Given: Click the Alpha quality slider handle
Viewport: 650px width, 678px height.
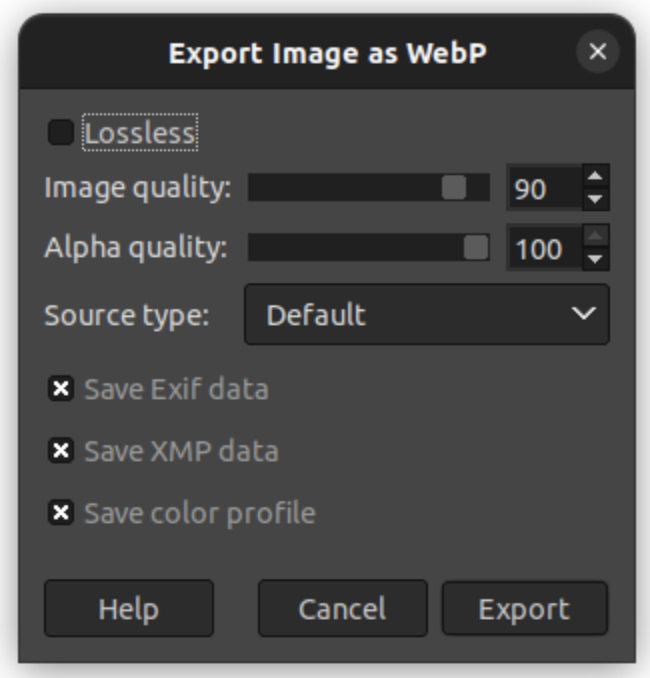Looking at the screenshot, I should click(x=477, y=248).
